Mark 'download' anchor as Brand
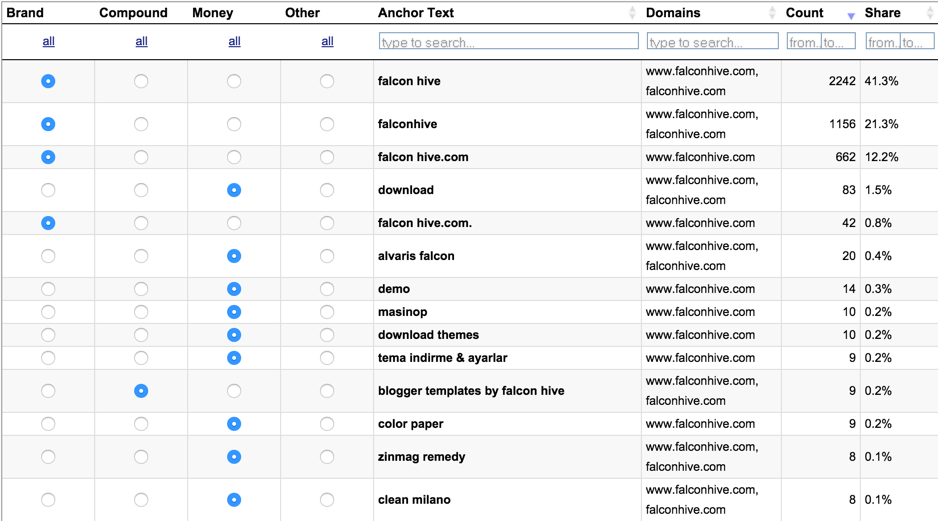This screenshot has width=938, height=521. [x=48, y=190]
